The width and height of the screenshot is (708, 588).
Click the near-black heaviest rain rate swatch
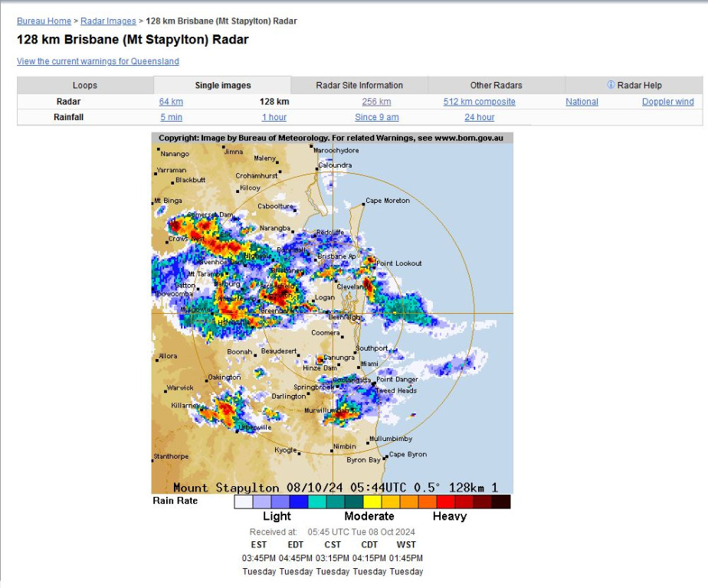click(x=501, y=501)
